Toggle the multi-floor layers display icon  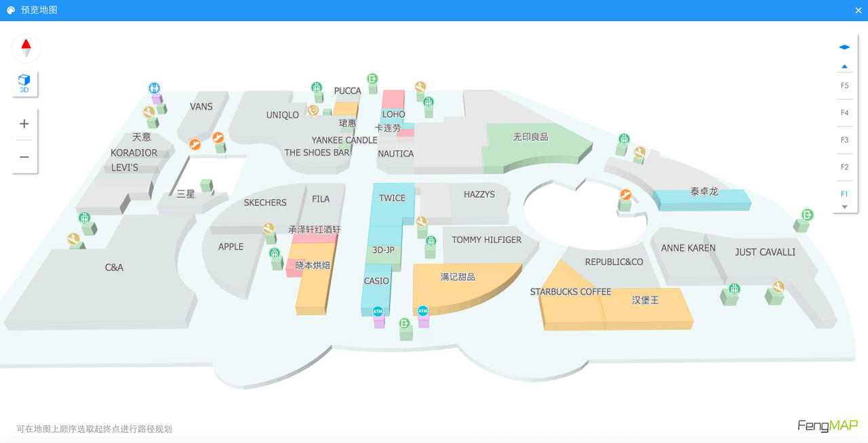coord(844,47)
